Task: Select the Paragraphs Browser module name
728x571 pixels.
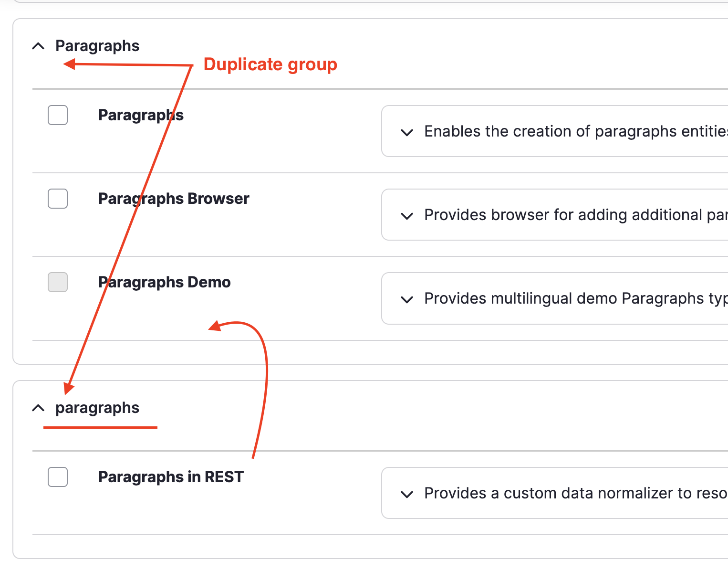Action: (x=173, y=198)
